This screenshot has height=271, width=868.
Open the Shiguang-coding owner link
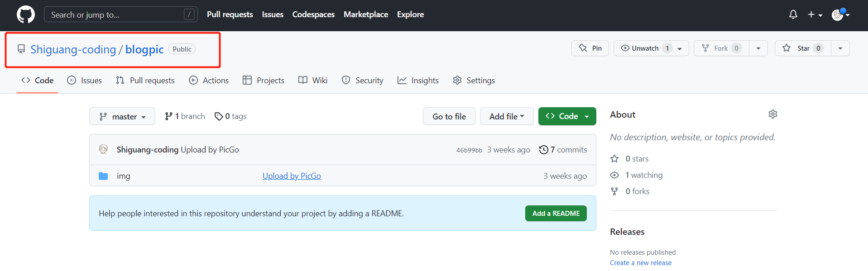73,49
